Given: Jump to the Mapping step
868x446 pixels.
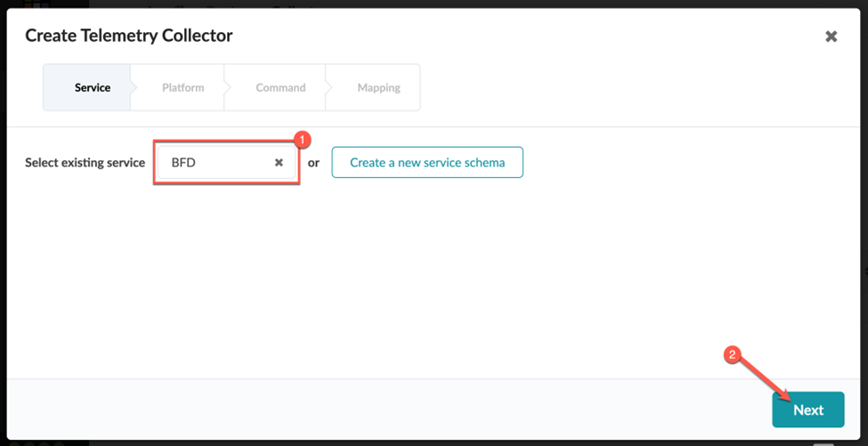Looking at the screenshot, I should tap(378, 87).
